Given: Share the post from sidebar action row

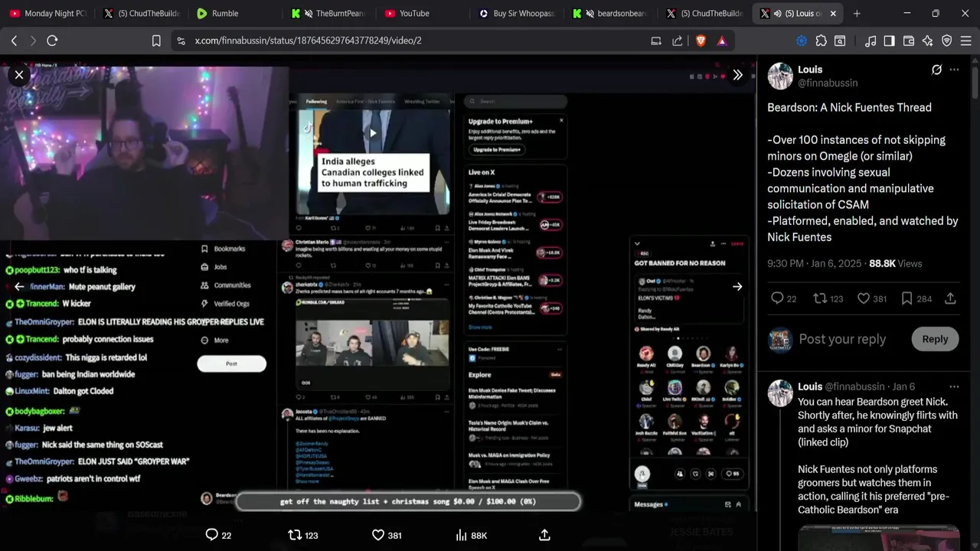Looking at the screenshot, I should coord(950,298).
